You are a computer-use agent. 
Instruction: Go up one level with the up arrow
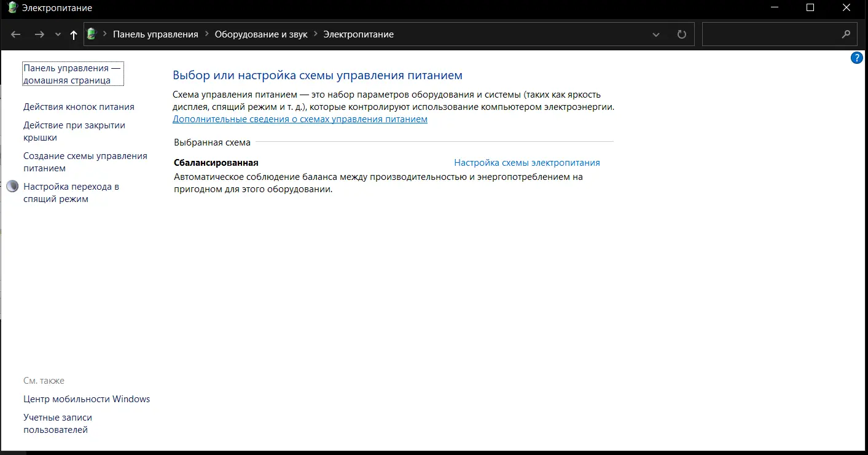(x=74, y=35)
